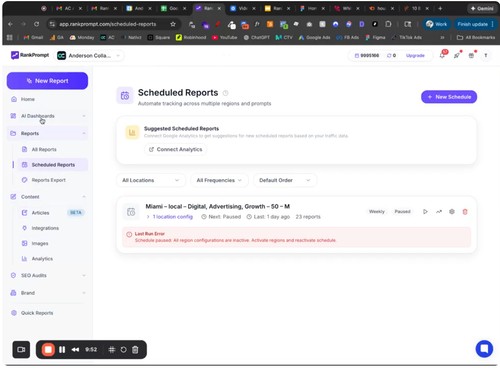The image size is (500, 369).
Task: View trend chart icon for Miami schedule
Action: tap(439, 211)
